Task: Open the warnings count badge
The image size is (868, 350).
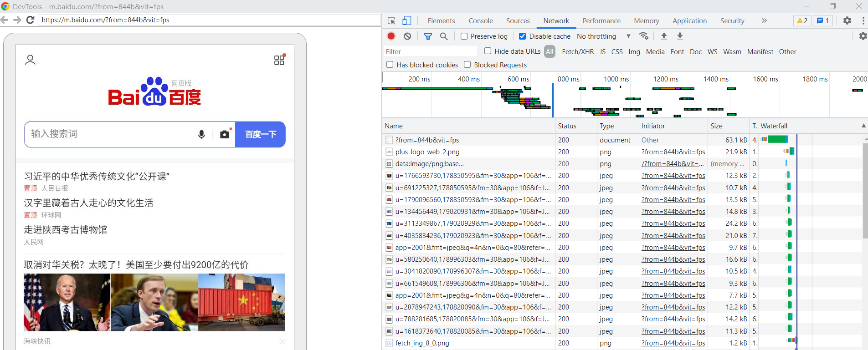Action: click(802, 21)
